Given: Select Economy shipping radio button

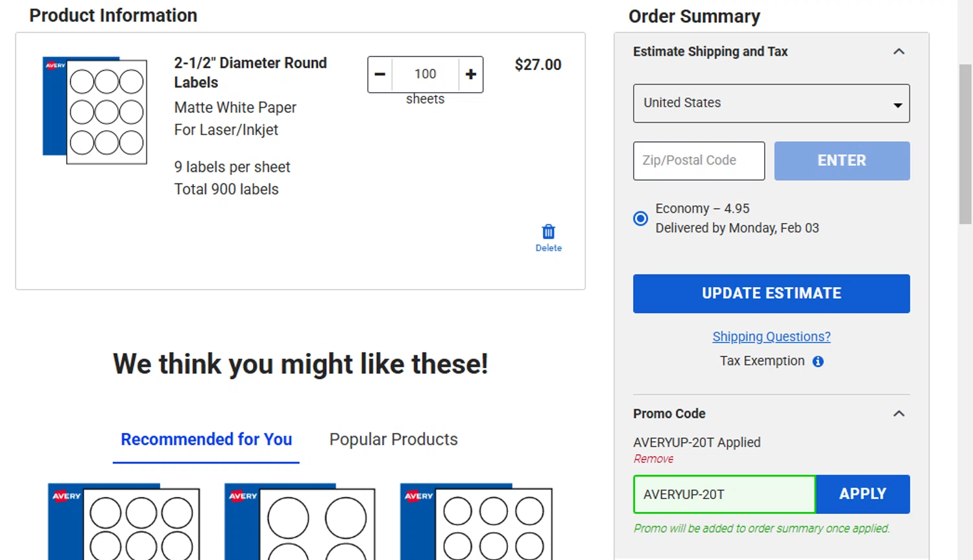Looking at the screenshot, I should (640, 218).
